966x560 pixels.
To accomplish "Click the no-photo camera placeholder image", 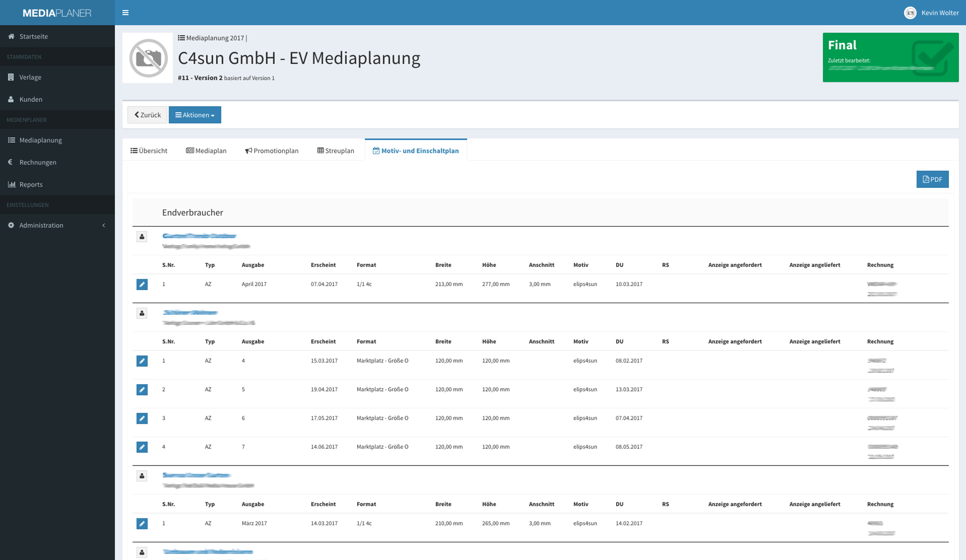I will (148, 58).
